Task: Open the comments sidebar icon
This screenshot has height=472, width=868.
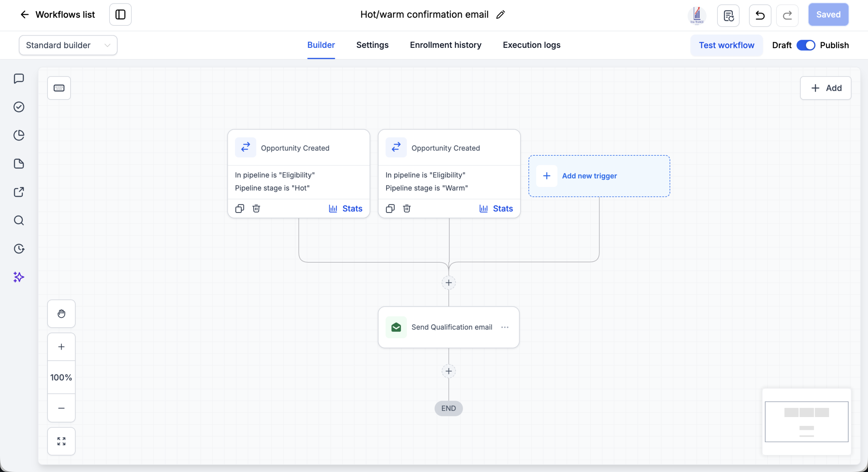Action: [x=19, y=79]
